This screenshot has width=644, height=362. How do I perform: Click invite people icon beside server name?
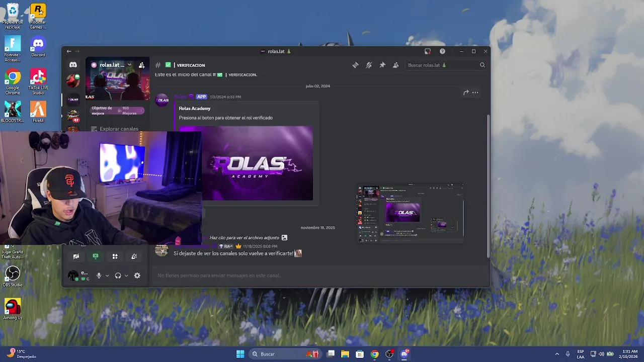[142, 65]
